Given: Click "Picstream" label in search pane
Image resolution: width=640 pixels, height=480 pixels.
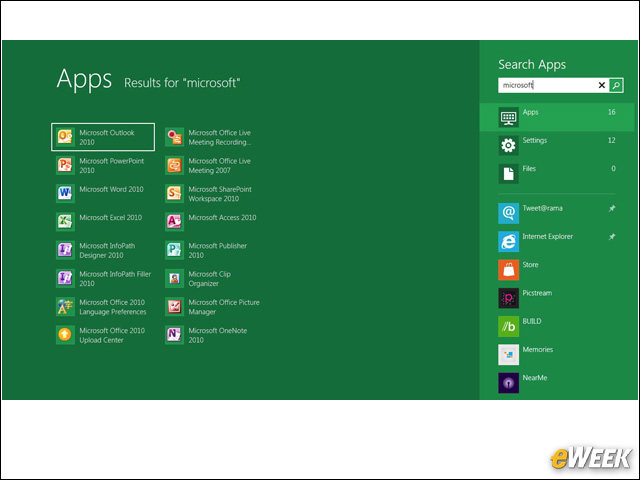Looking at the screenshot, I should click(537, 293).
